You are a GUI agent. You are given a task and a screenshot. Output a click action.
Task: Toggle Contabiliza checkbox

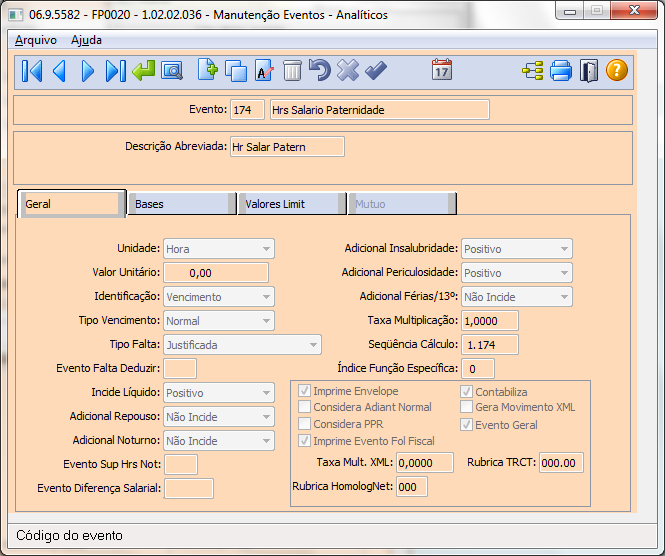pos(467,391)
